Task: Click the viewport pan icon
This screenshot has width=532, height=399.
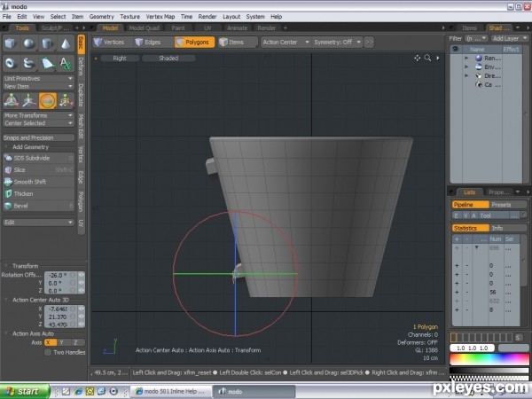Action: point(418,58)
